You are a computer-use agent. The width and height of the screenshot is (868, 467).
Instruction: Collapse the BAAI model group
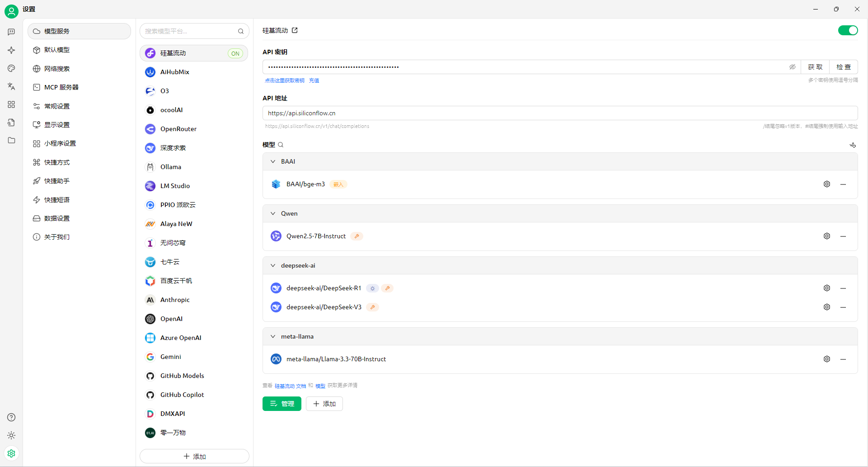click(273, 161)
